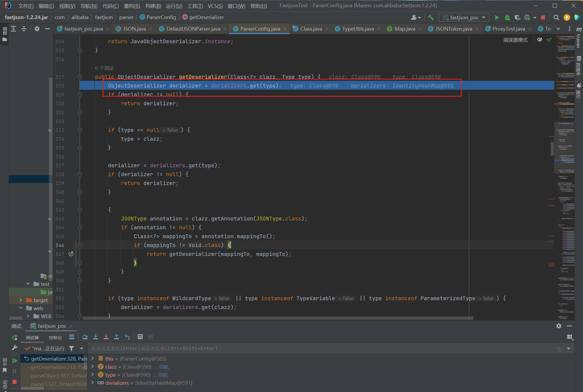Open the Evaluate Expression calculator icon
The height and width of the screenshot is (392, 583).
coord(140,337)
